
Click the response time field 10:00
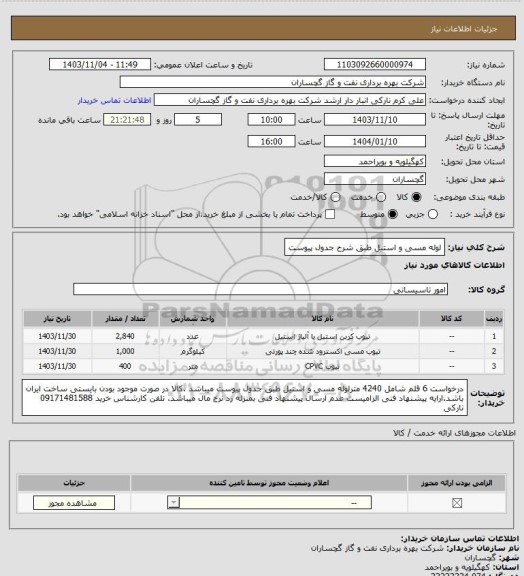[x=271, y=120]
